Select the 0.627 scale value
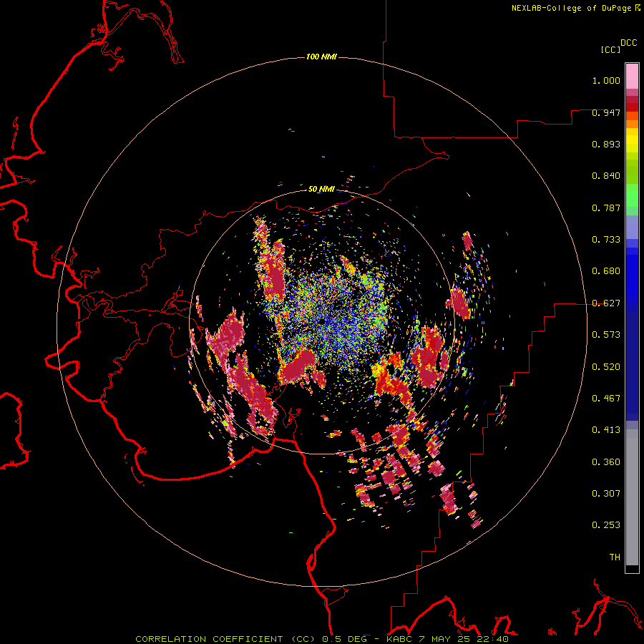 tap(606, 303)
